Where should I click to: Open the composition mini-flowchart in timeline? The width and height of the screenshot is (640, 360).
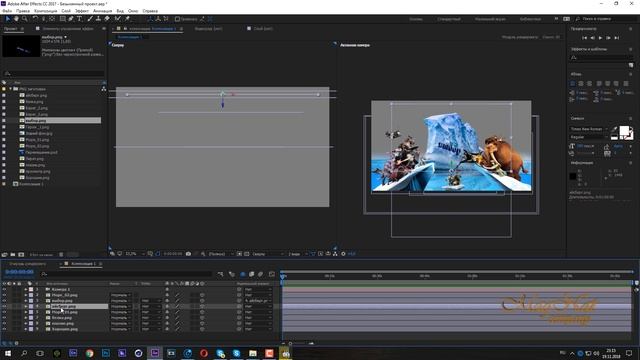[x=220, y=274]
